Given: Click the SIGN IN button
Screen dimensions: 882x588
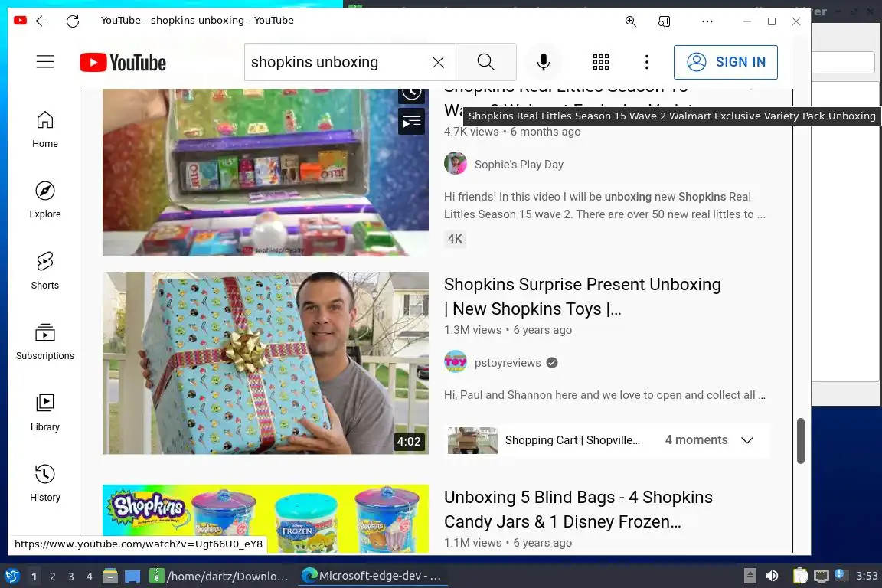Looking at the screenshot, I should pos(726,62).
